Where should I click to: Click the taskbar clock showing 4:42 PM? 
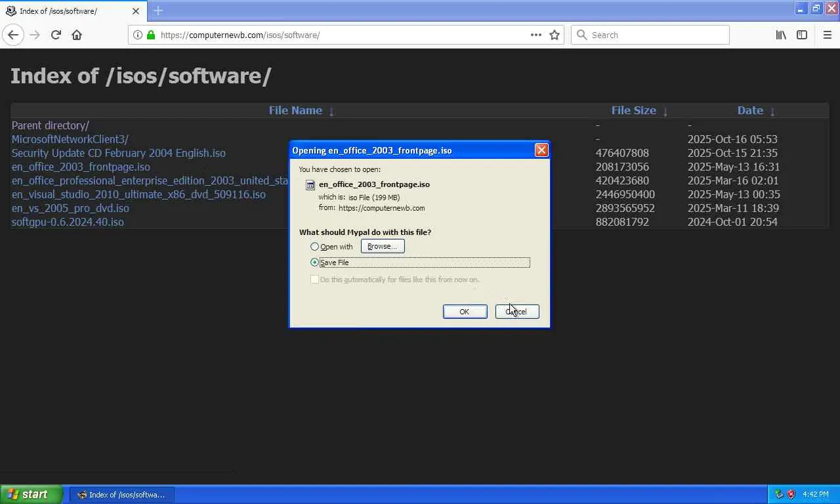816,494
